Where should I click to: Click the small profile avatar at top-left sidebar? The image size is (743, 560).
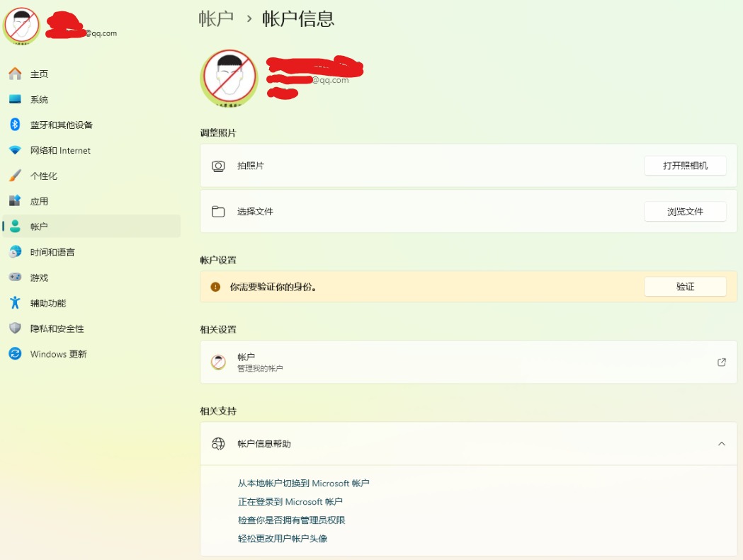21,26
